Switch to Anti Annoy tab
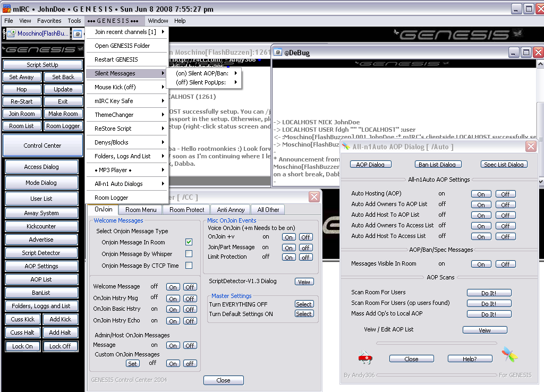544x392 pixels. (x=231, y=209)
